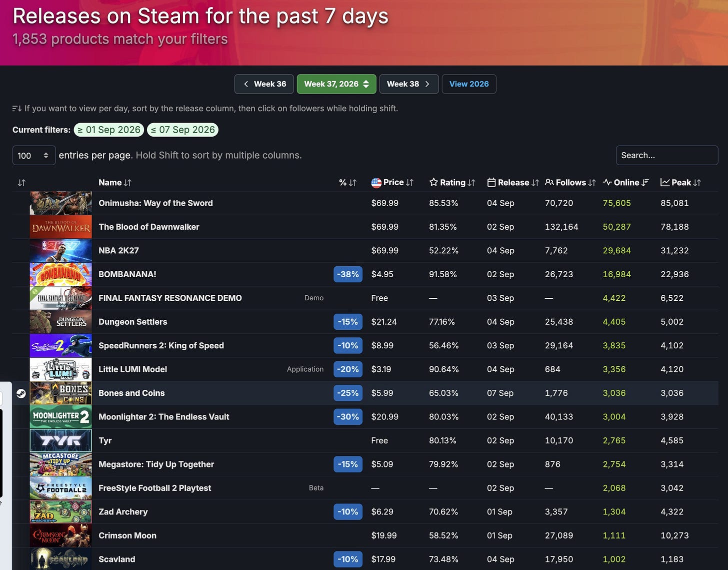The width and height of the screenshot is (728, 570).
Task: Open the Tyr thumbnail image
Action: pyautogui.click(x=61, y=441)
